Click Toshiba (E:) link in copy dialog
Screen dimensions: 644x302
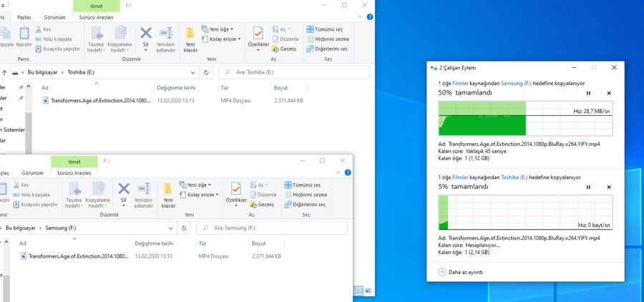click(x=514, y=177)
